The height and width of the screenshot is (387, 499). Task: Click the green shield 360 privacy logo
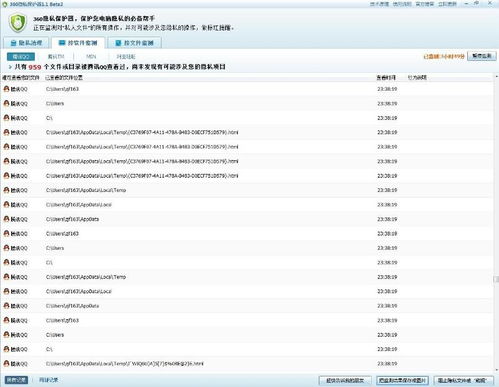pyautogui.click(x=17, y=23)
